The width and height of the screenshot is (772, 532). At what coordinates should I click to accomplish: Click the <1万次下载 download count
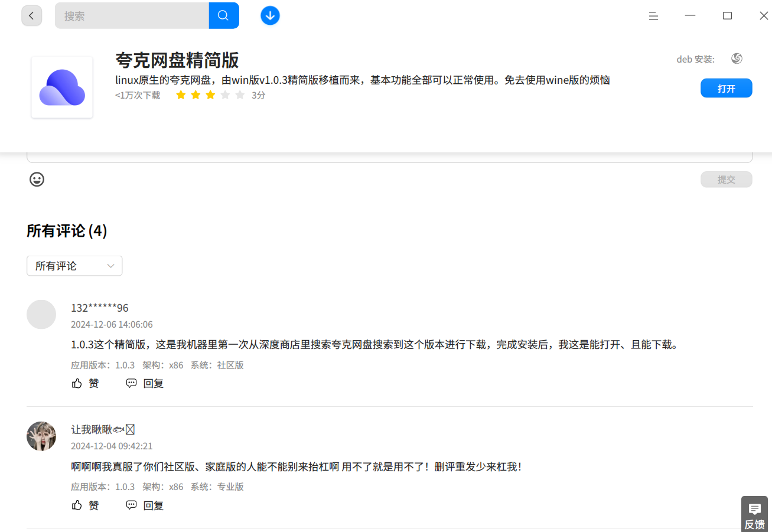click(138, 95)
